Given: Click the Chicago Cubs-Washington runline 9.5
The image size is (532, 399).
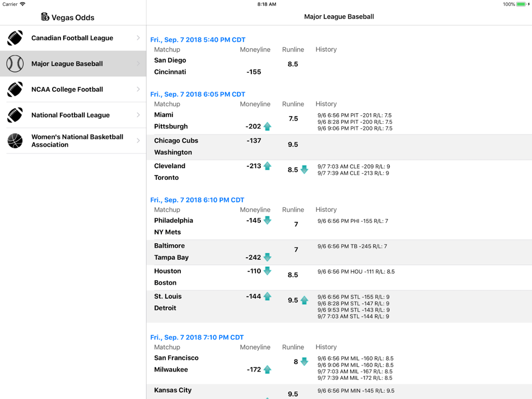Looking at the screenshot, I should (x=293, y=145).
